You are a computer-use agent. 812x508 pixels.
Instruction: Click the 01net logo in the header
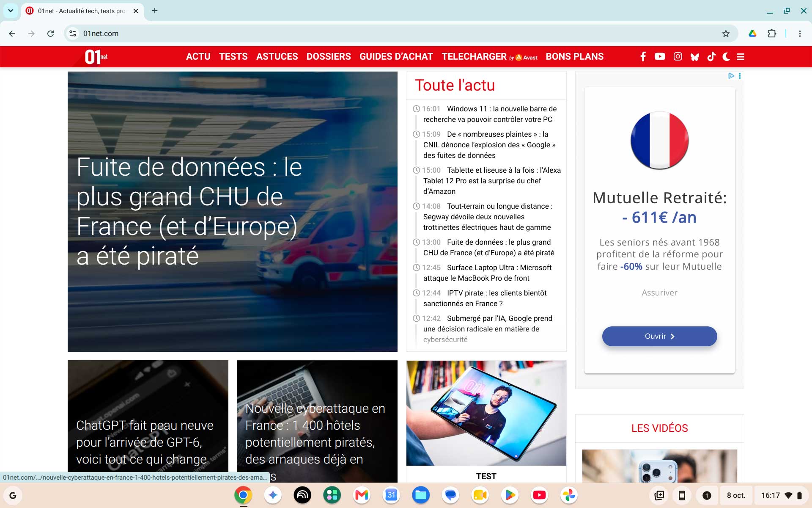(96, 57)
